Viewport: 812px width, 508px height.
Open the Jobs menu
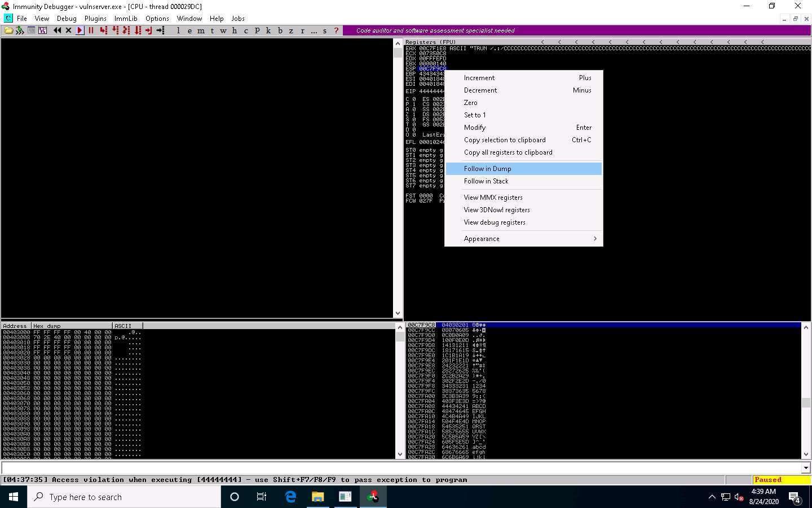click(238, 19)
